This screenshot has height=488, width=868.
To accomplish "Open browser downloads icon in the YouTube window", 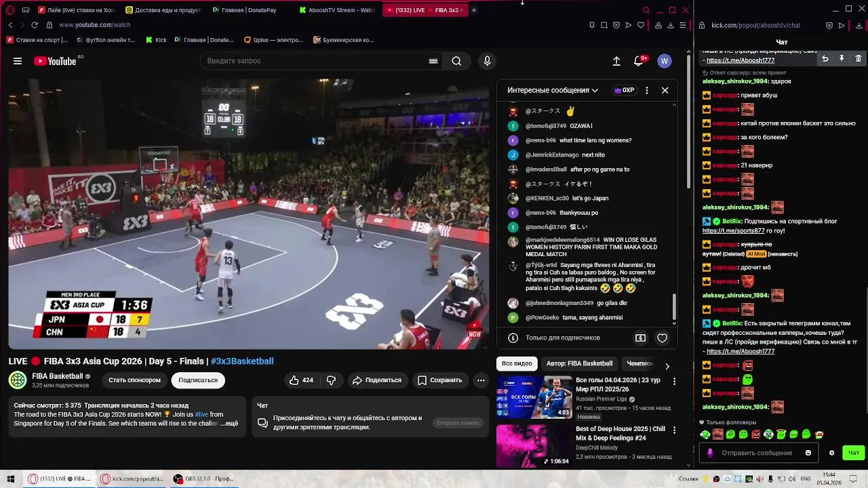I will pyautogui.click(x=671, y=25).
